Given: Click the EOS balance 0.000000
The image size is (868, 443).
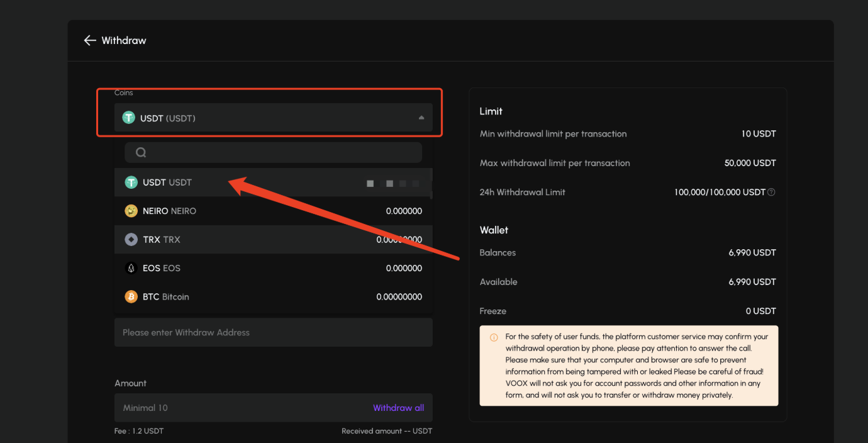Looking at the screenshot, I should click(404, 268).
